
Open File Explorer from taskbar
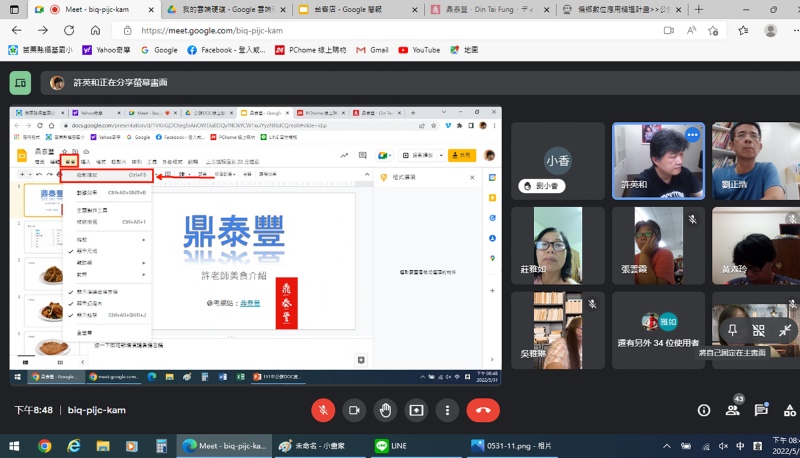103,446
